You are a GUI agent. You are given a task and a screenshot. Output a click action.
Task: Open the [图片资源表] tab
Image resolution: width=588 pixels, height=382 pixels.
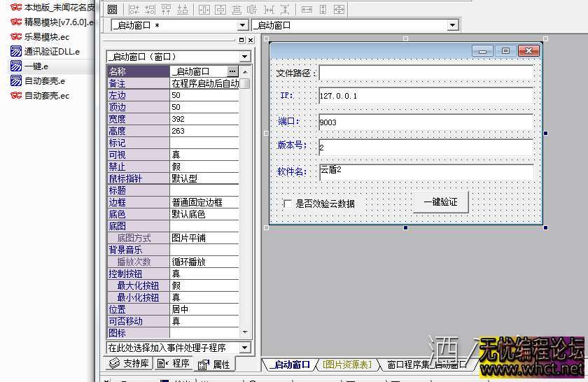[x=346, y=365]
